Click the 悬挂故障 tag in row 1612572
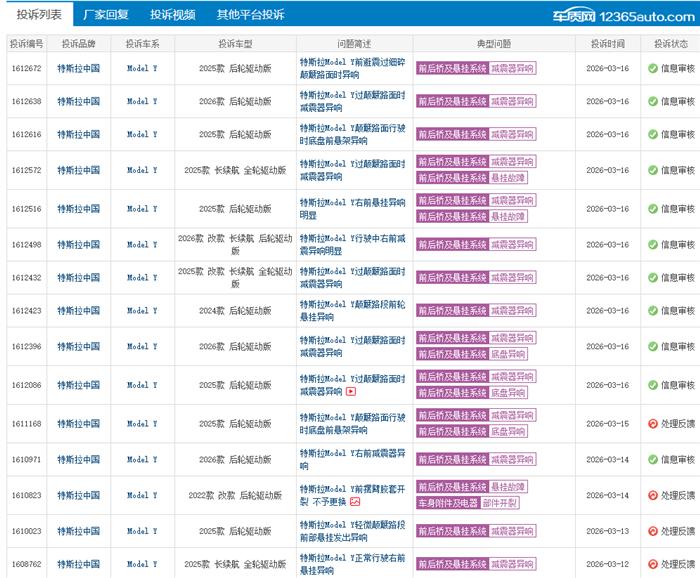This screenshot has height=578, width=700. [508, 177]
